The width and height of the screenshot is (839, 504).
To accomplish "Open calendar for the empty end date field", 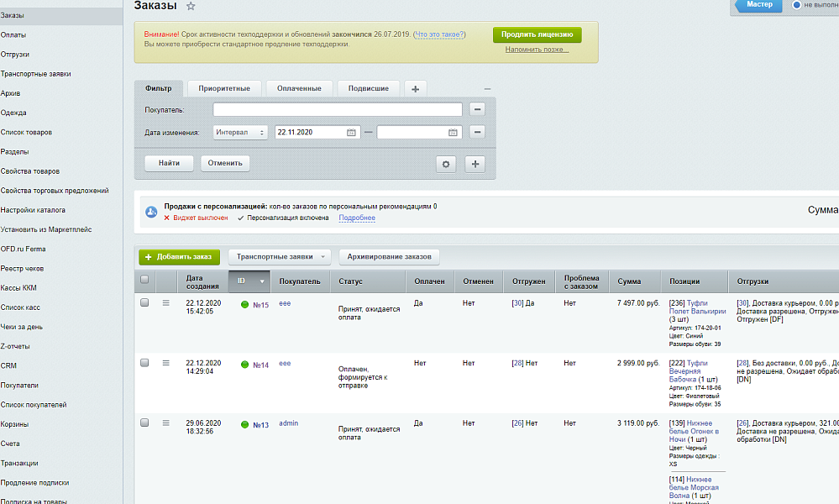I will click(x=454, y=133).
